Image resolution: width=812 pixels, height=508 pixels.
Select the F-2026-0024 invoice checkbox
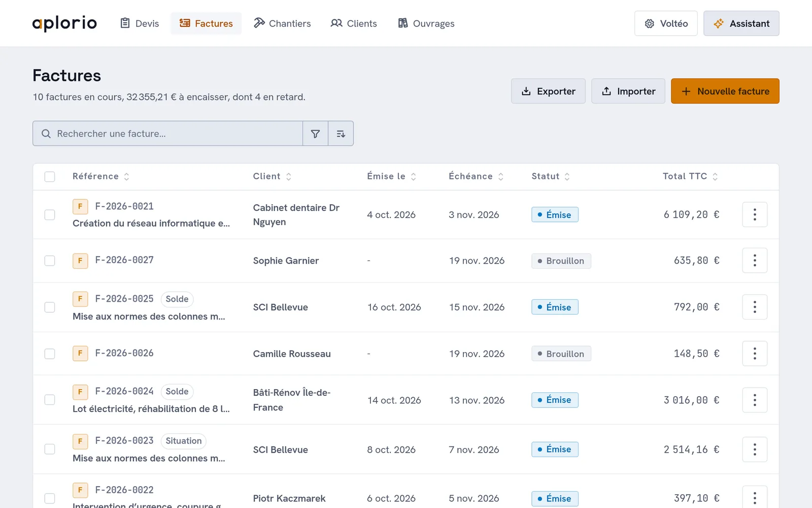[x=50, y=400]
